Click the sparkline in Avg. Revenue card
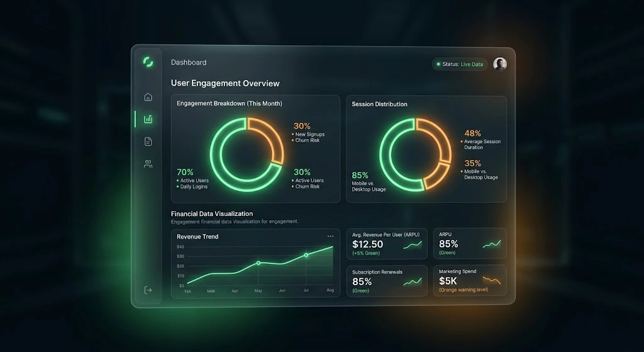Screen dimensions: 644x352 pyautogui.click(x=413, y=246)
